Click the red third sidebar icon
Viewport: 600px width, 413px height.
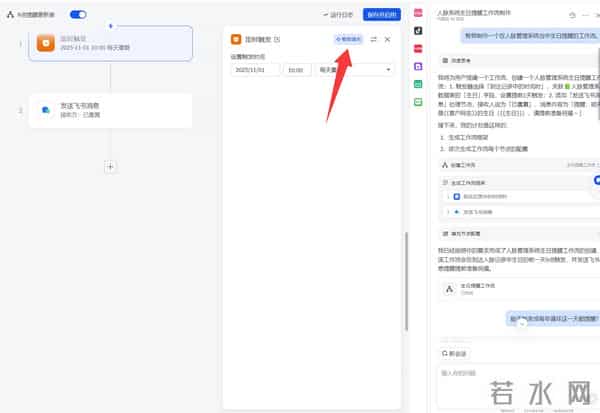point(418,49)
